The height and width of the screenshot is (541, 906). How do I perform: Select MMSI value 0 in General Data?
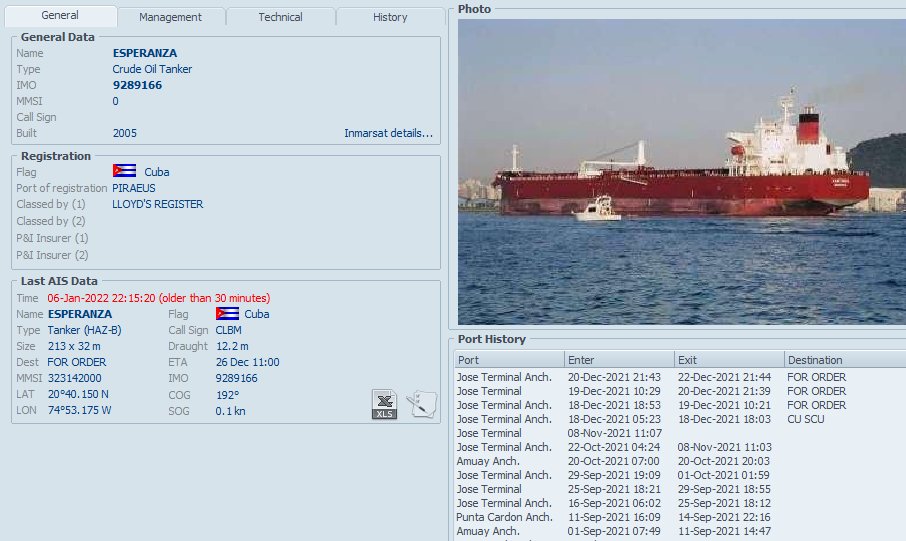click(x=116, y=101)
